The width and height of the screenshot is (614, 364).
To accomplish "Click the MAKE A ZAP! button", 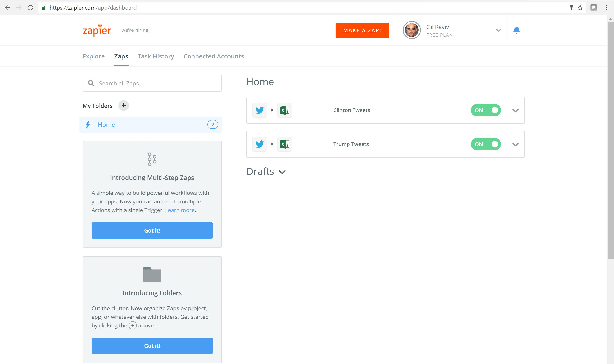I will click(x=362, y=30).
